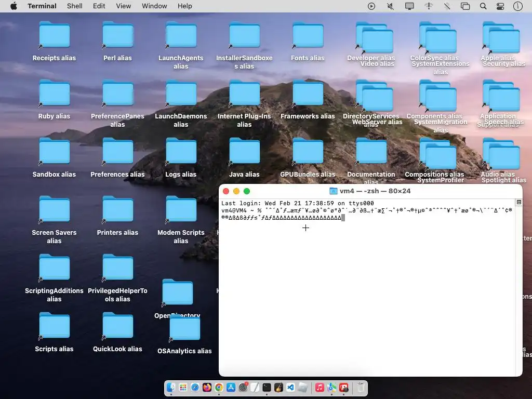Select the Printers alias folder
Screen dimensions: 532x399
click(118, 210)
